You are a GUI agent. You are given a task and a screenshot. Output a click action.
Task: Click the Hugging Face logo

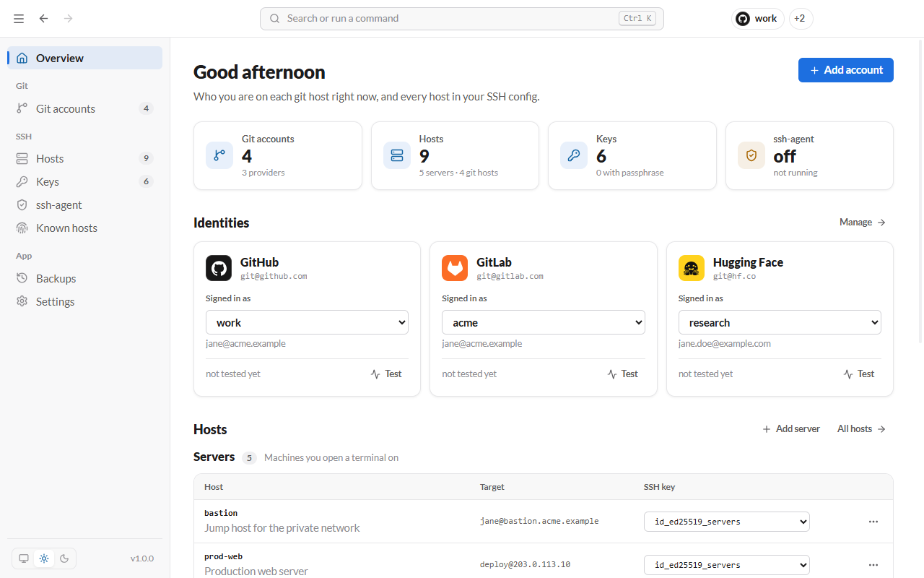click(x=692, y=268)
